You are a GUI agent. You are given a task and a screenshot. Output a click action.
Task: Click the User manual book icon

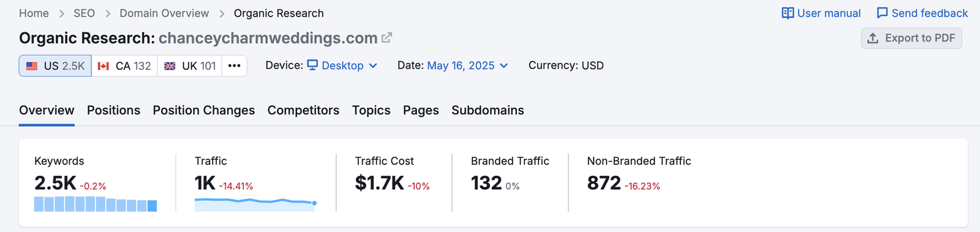pos(788,13)
